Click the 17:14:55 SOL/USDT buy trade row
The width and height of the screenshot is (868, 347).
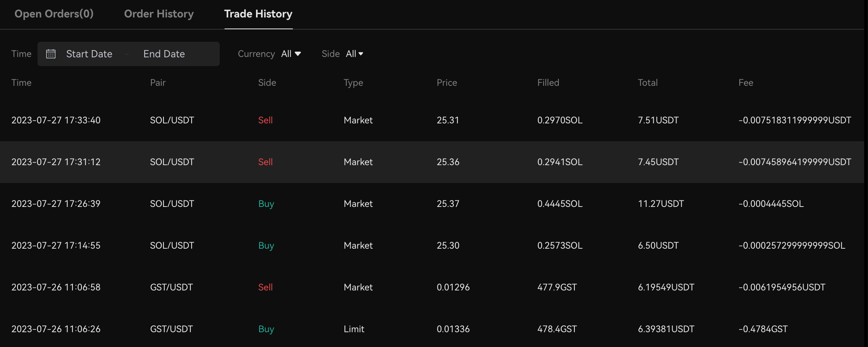coord(432,246)
